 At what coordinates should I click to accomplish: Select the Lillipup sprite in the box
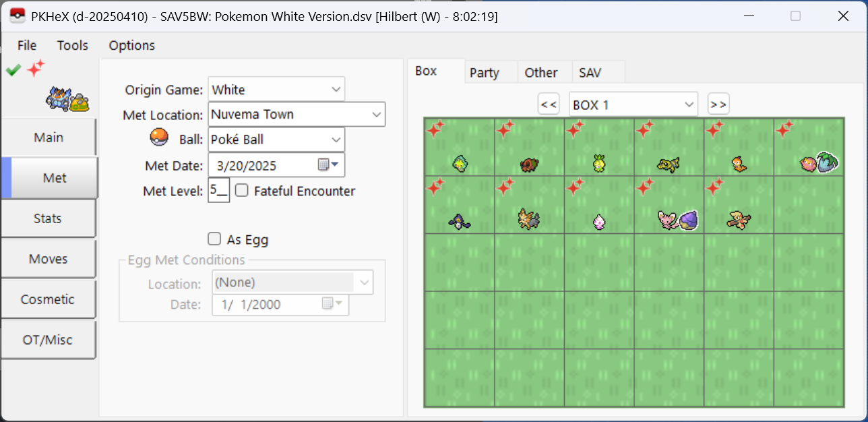pyautogui.click(x=528, y=220)
